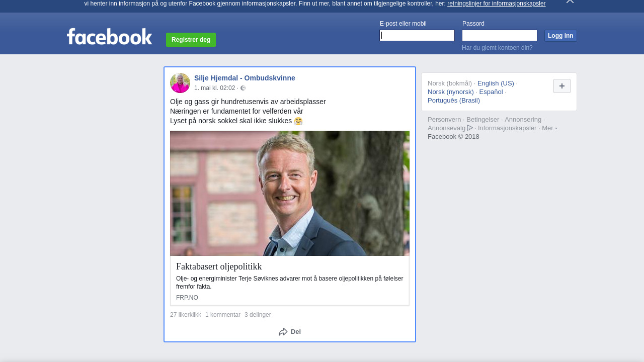Click the hugging emoji in the post text

point(298,121)
